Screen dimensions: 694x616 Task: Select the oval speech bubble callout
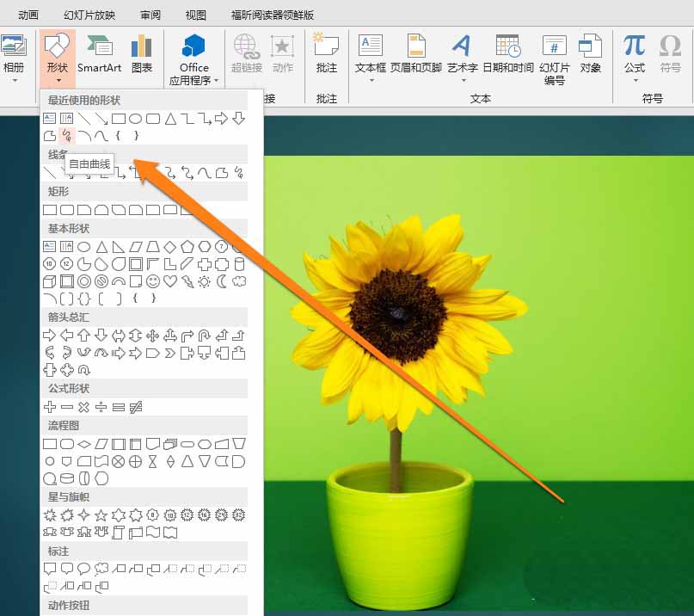(x=84, y=569)
